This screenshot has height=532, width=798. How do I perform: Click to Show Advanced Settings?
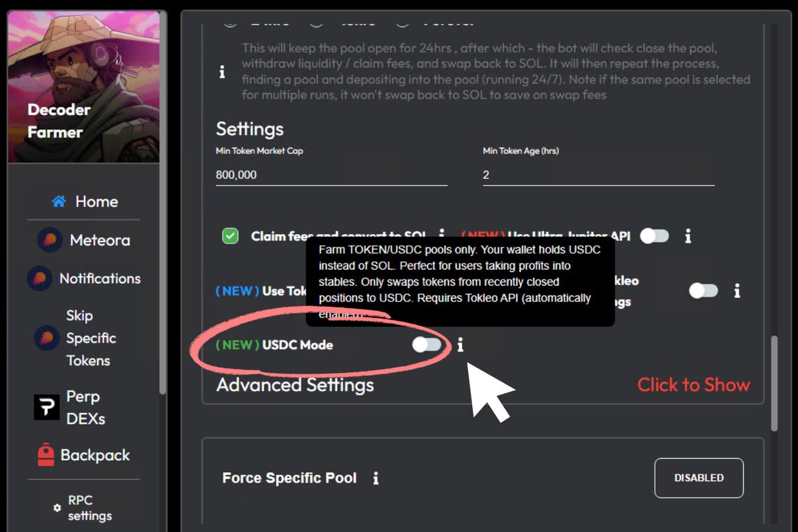tap(694, 384)
